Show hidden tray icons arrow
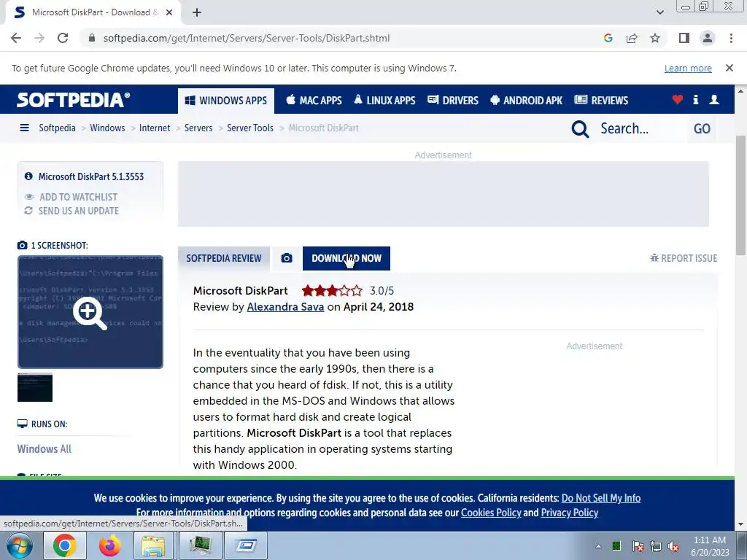The image size is (747, 560). [x=598, y=546]
